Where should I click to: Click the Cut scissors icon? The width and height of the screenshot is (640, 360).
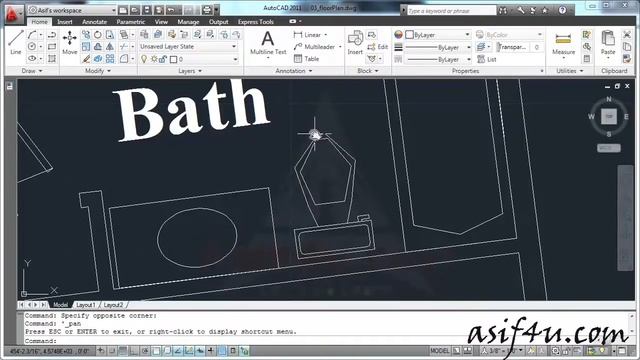(627, 35)
